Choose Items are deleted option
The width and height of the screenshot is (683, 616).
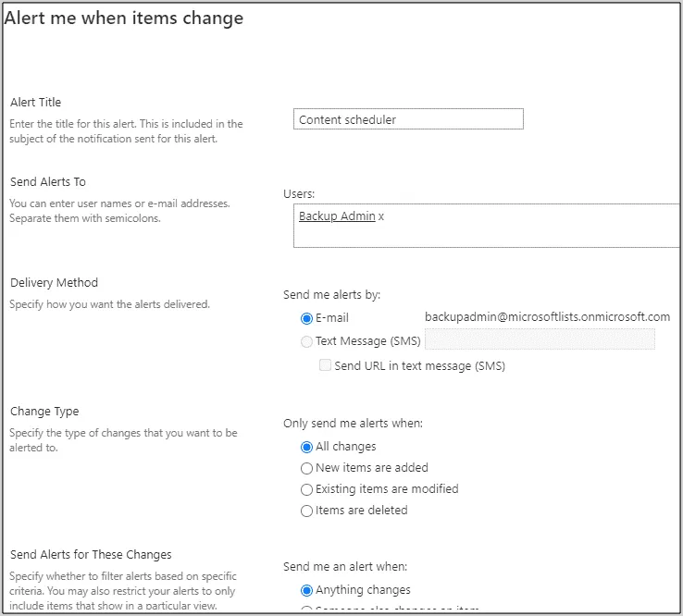[x=307, y=511]
